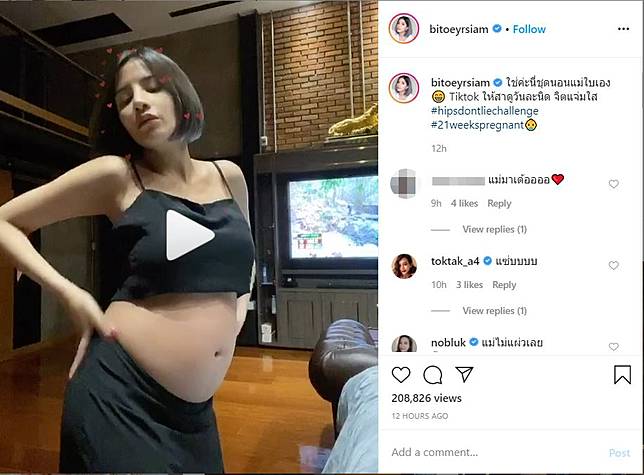
Task: Save the post with the bookmark icon
Action: click(622, 374)
